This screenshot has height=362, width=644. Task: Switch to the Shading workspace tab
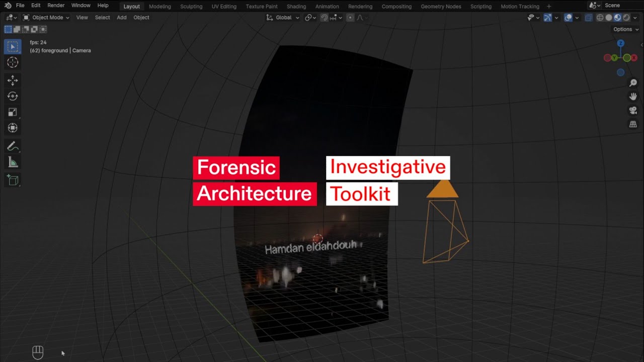296,7
